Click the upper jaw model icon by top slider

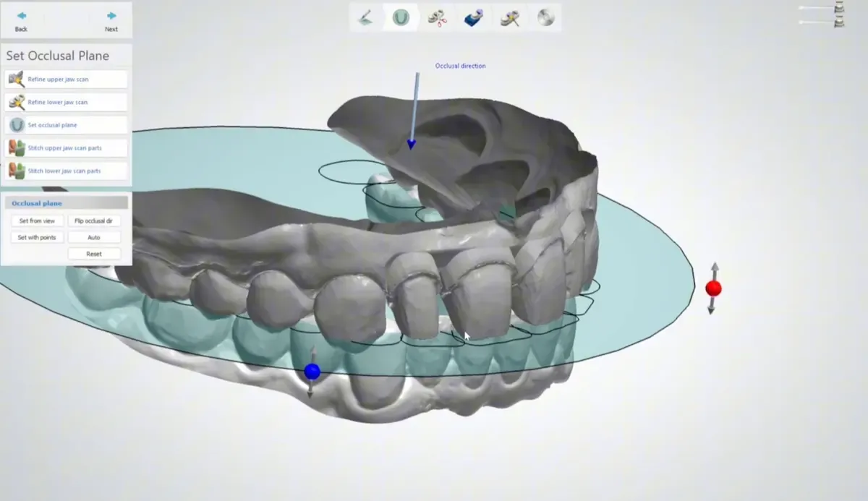839,8
